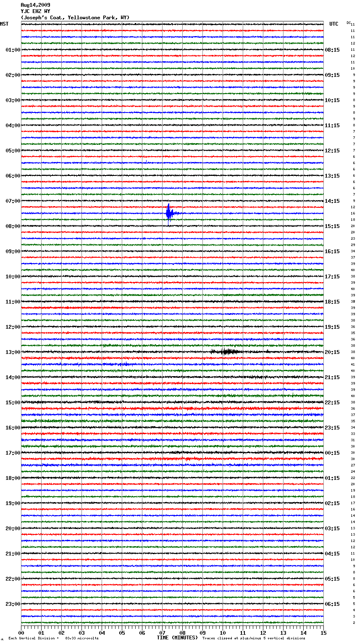This screenshot has height=644, width=357.
Task: Select the 19:00 MST time label
Action: 13,503
